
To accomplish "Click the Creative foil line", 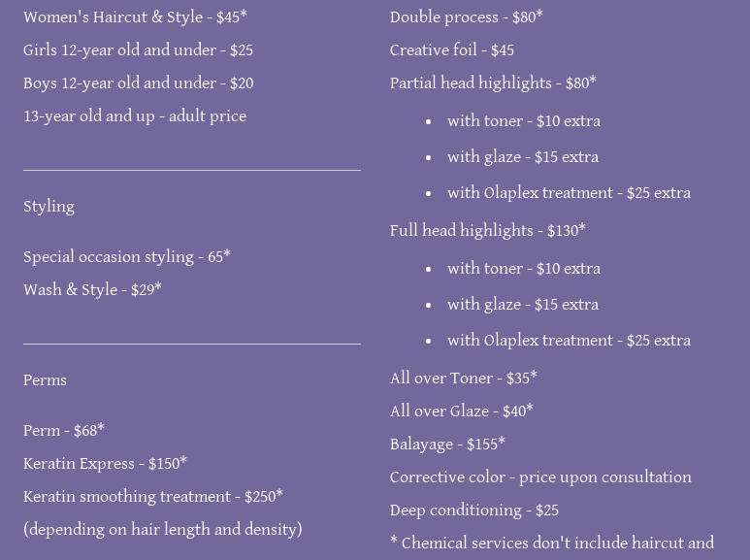I will (451, 50).
